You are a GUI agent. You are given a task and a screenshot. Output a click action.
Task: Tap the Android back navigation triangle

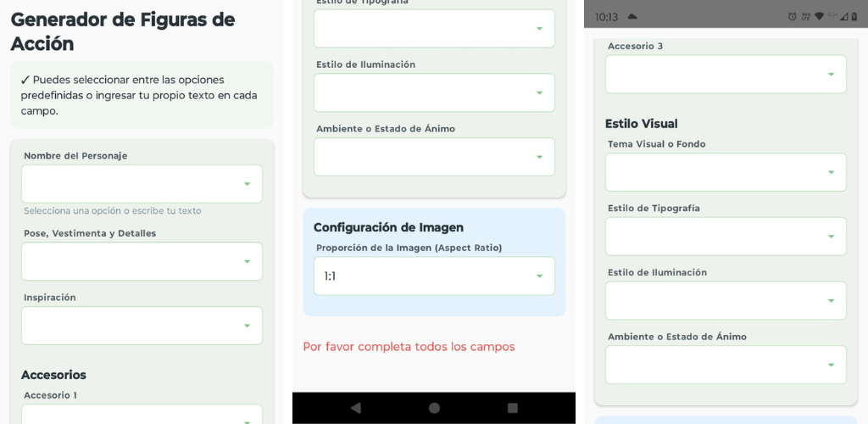click(356, 408)
